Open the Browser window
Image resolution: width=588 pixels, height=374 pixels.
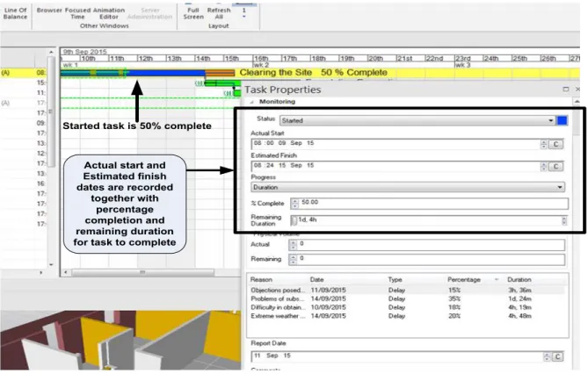[x=49, y=11]
